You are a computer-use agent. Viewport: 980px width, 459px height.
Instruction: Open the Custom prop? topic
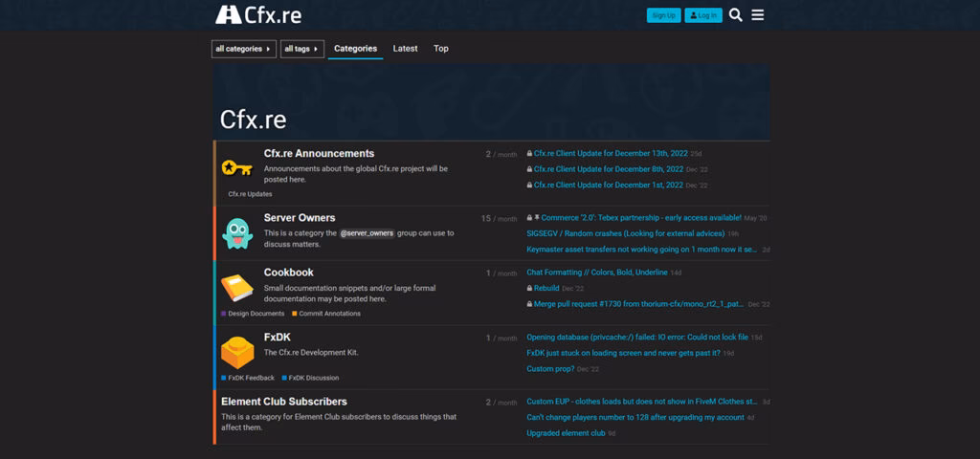coord(550,369)
